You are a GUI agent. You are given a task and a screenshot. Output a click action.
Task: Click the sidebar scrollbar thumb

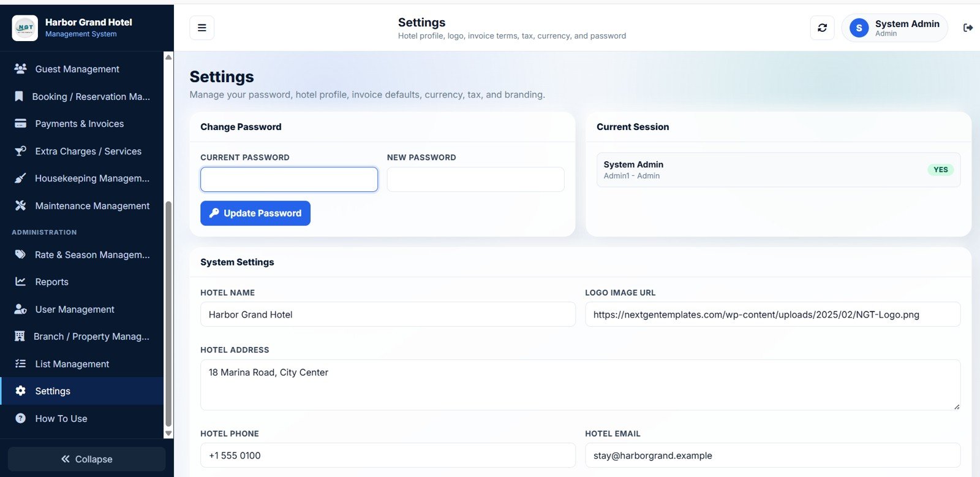pyautogui.click(x=168, y=314)
